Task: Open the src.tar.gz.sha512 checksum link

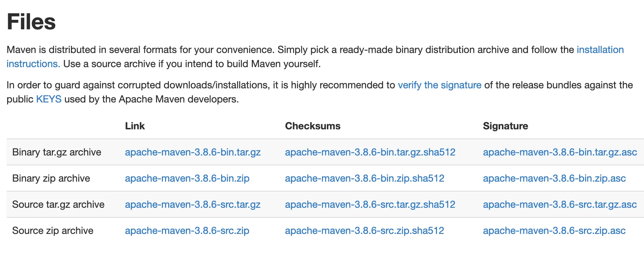Action: [x=370, y=205]
